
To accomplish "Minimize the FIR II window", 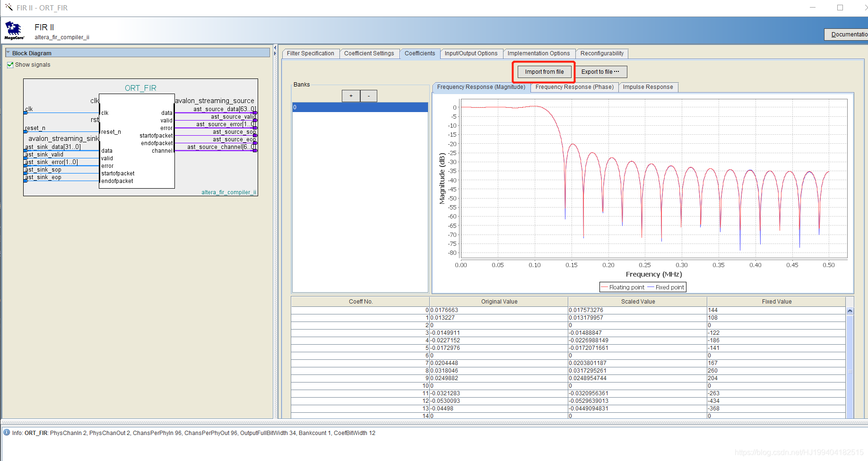I will 813,8.
